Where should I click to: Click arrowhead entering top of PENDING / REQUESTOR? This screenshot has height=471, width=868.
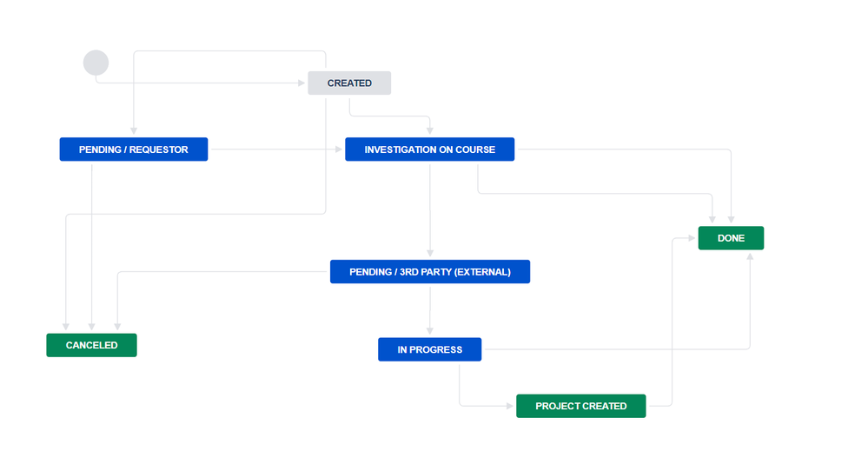(134, 133)
